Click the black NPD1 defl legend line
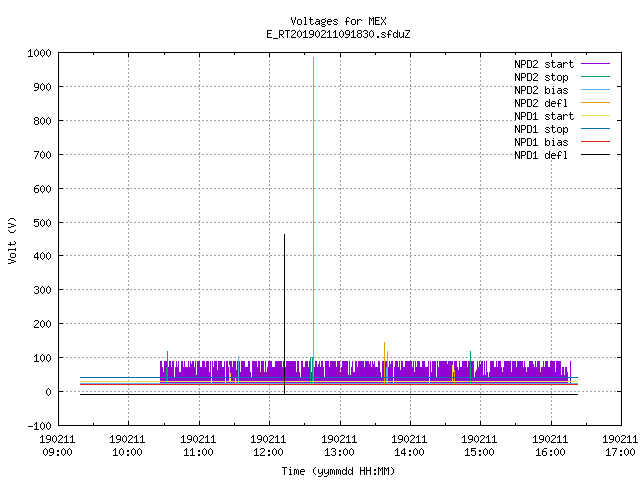Screen dimensions: 640x480 tap(595, 155)
